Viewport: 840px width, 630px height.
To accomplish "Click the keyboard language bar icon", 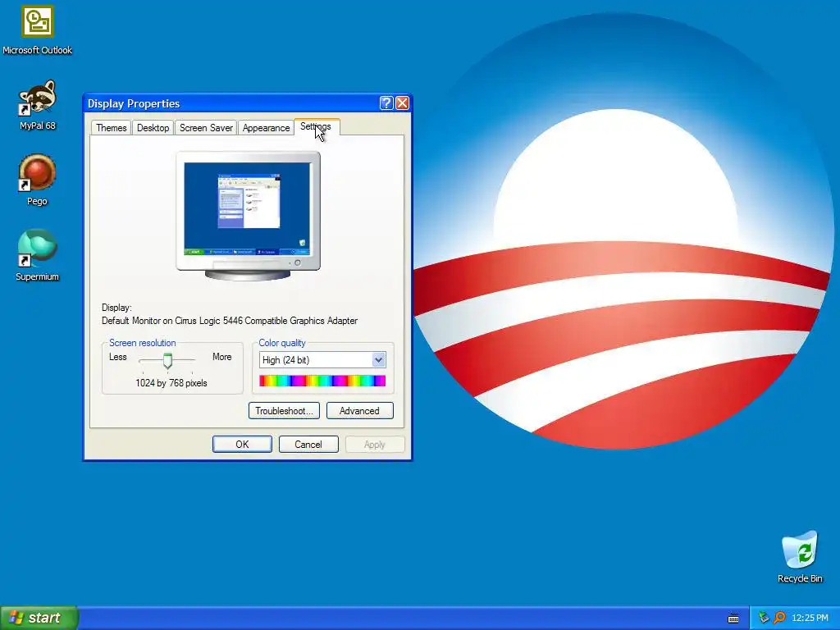I will pyautogui.click(x=733, y=619).
